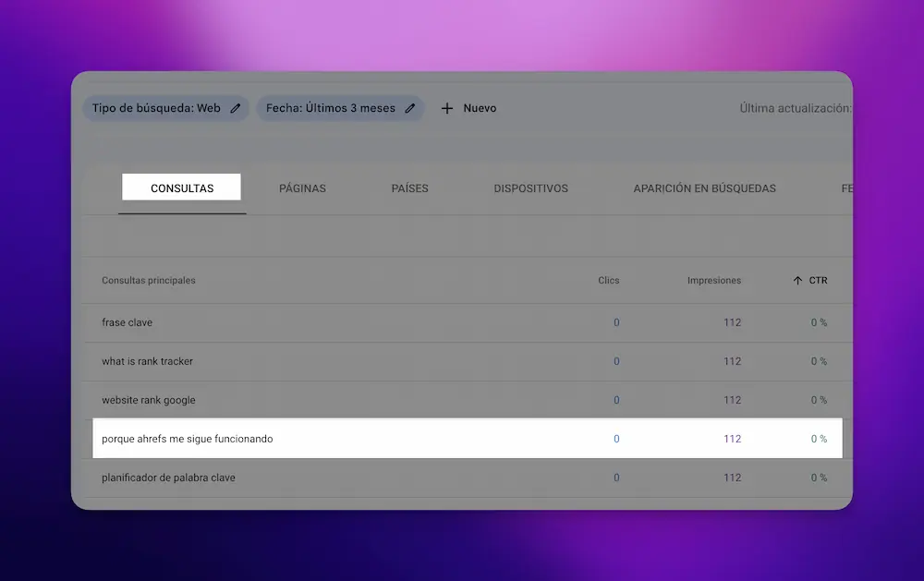Open the "frase clave" query

point(128,322)
